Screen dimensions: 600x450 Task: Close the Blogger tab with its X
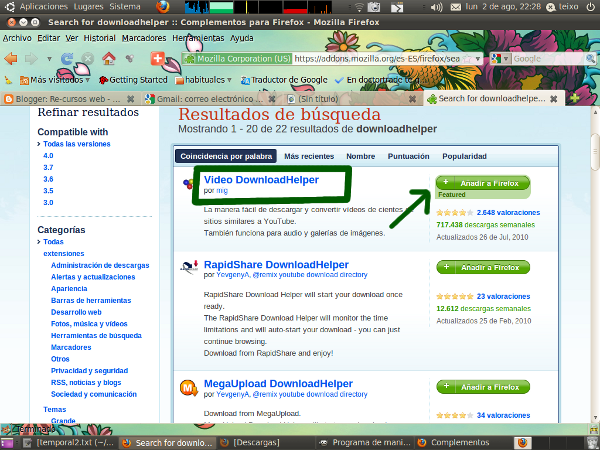pos(130,99)
